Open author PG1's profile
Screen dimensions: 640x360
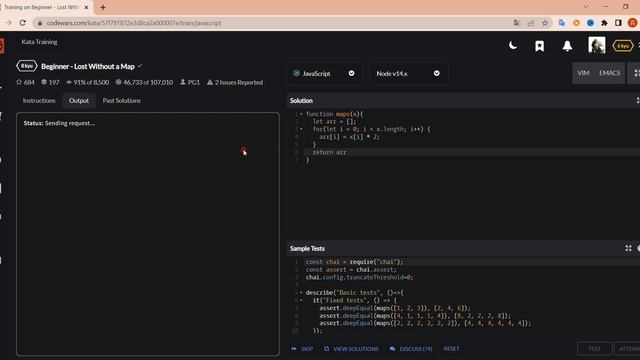(x=190, y=82)
